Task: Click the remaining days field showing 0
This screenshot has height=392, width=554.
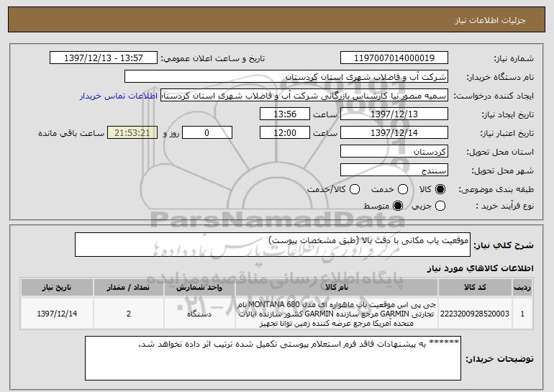Action: click(x=207, y=133)
